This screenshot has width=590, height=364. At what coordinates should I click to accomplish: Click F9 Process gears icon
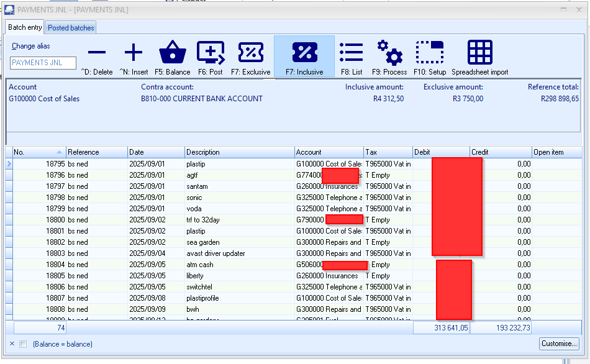389,52
